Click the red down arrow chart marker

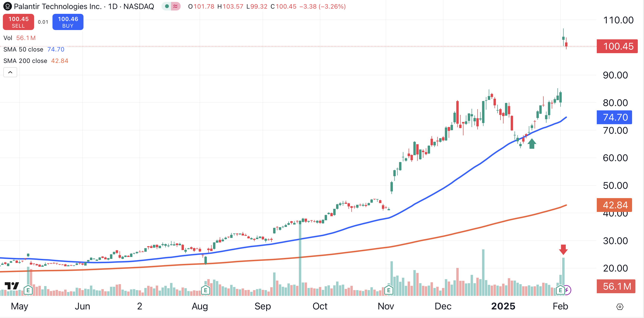[563, 250]
